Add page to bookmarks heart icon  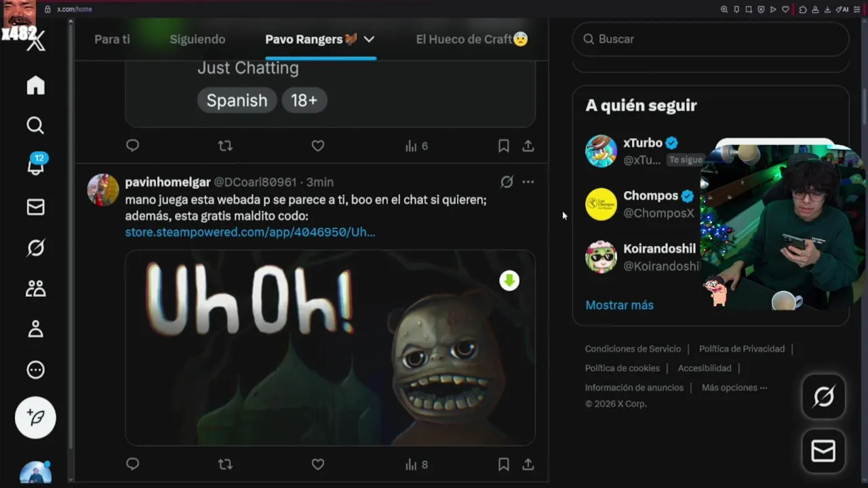(x=785, y=9)
